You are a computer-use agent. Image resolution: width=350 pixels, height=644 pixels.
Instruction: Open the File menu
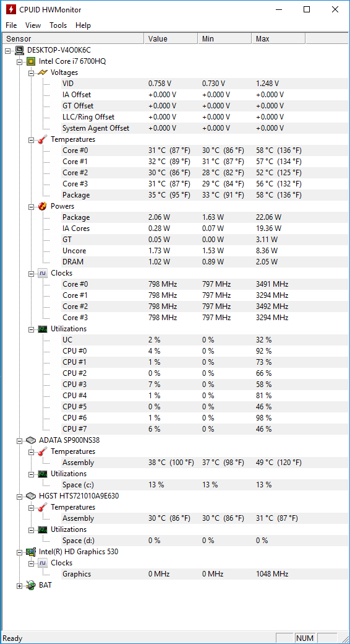[x=11, y=25]
